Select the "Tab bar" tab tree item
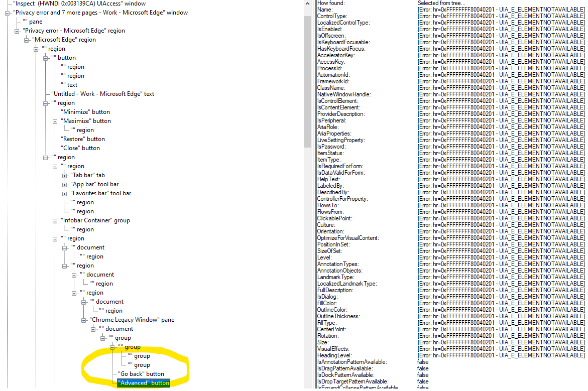Screen dimensions: 588x391 [x=88, y=176]
